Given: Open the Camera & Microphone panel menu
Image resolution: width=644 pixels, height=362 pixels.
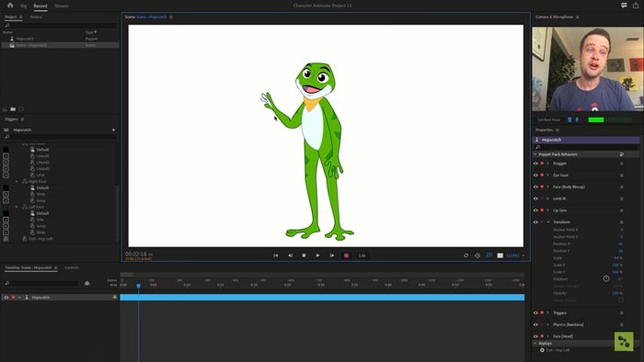Looking at the screenshot, I should (x=578, y=17).
